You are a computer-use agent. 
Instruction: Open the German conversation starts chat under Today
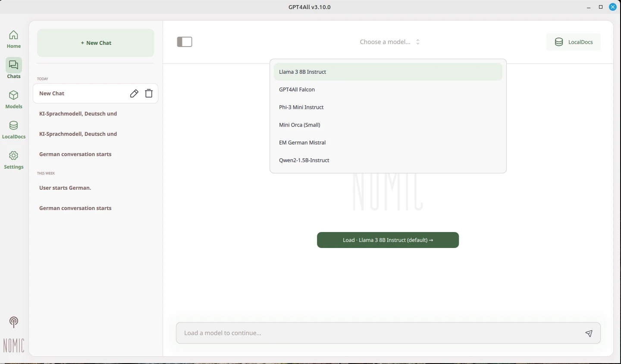click(x=96, y=154)
